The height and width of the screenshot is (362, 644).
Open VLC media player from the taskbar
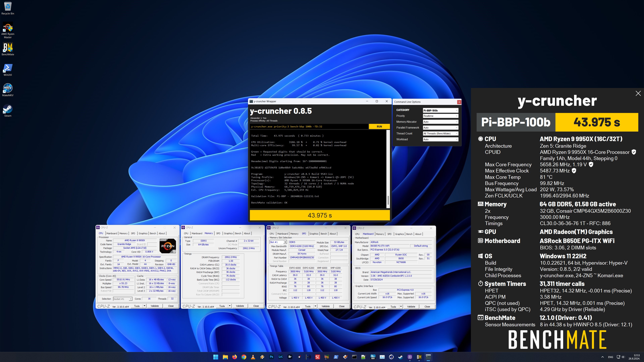[x=253, y=357]
